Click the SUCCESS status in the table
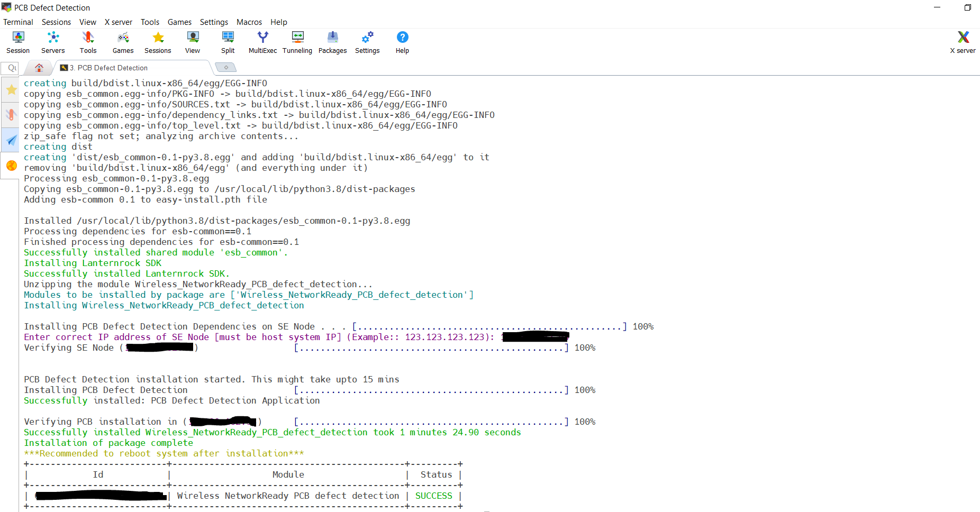The height and width of the screenshot is (512, 980). point(434,496)
